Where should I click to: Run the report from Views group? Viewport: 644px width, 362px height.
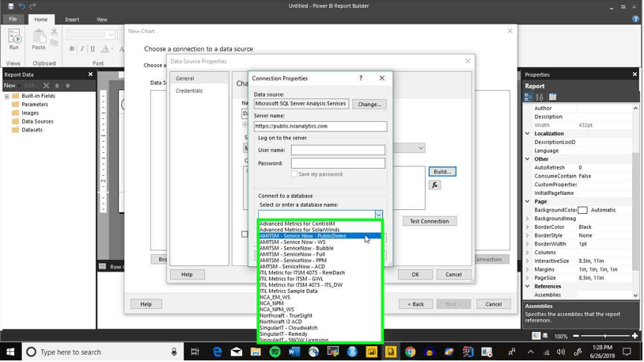[x=14, y=40]
